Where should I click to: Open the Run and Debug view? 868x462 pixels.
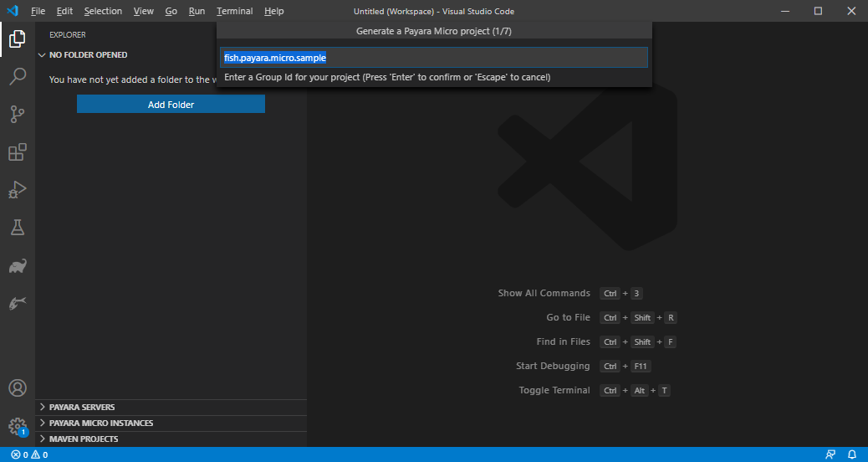point(17,190)
